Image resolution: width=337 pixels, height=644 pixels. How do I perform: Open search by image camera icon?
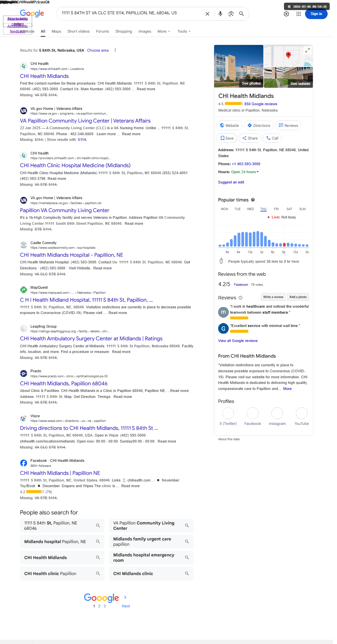(x=231, y=14)
